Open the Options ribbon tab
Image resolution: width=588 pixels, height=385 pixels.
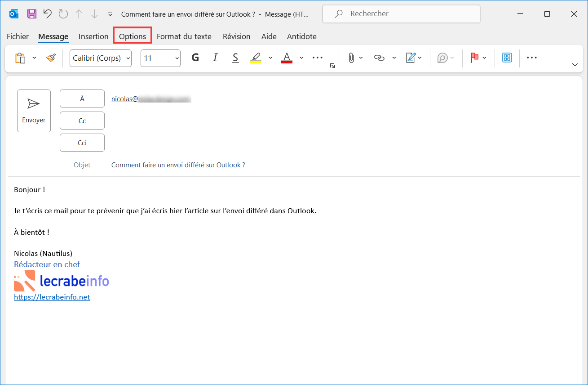click(133, 36)
